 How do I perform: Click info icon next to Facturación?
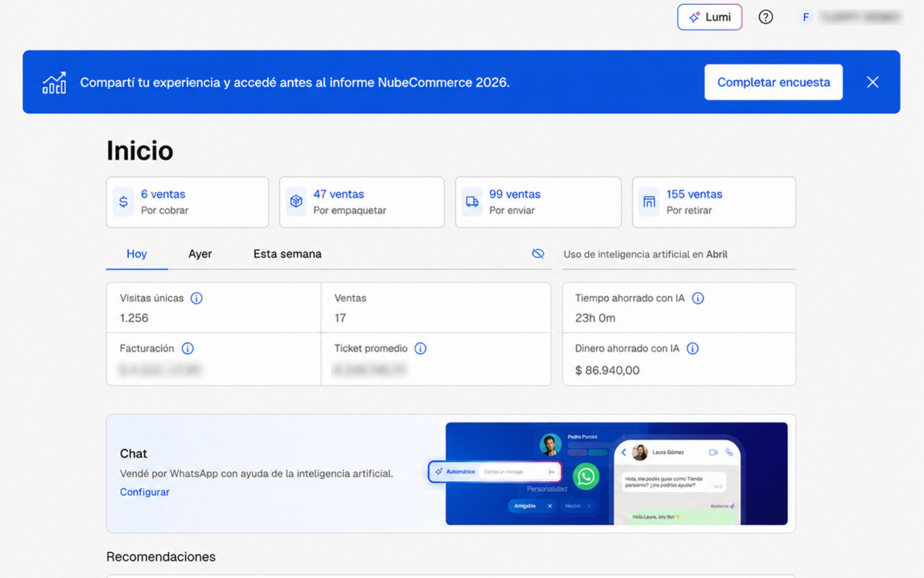tap(188, 349)
